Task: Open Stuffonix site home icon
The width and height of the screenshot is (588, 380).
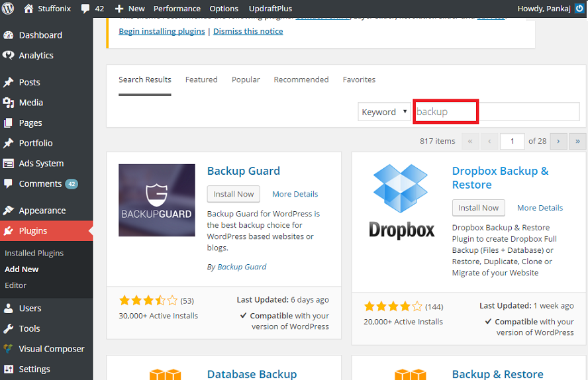Action: (x=28, y=8)
